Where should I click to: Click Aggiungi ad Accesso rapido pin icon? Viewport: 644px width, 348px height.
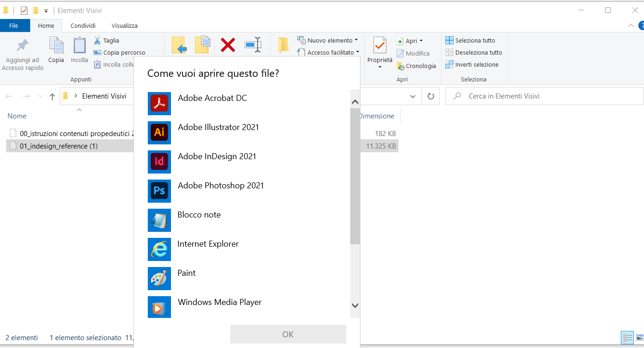22,45
